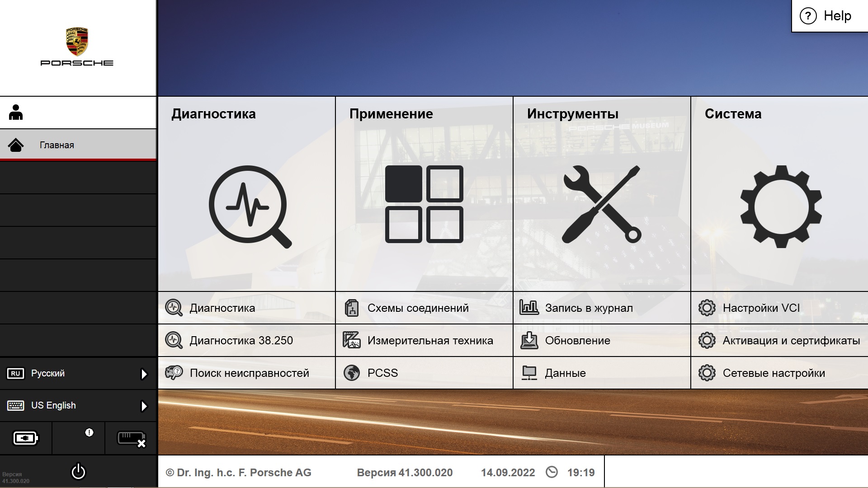Expand the Русский language selector arrow
Image resolution: width=868 pixels, height=488 pixels.
pos(144,374)
